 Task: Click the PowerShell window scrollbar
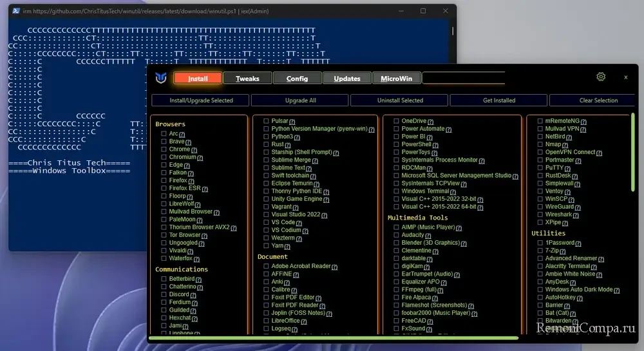[x=452, y=31]
